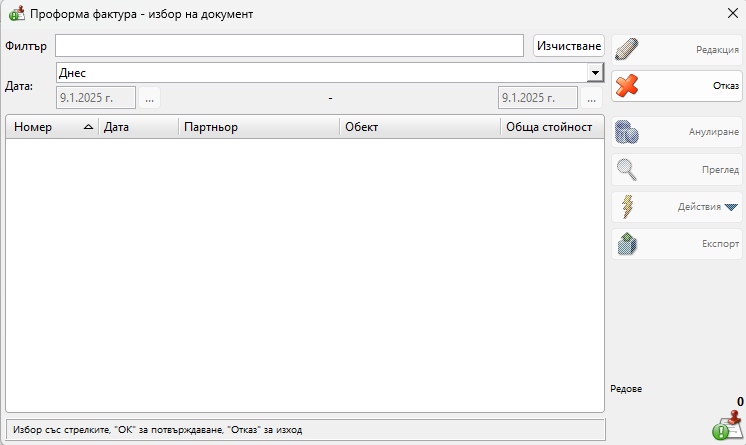Click the Експорт box icon
The image size is (746, 445).
pyautogui.click(x=627, y=243)
